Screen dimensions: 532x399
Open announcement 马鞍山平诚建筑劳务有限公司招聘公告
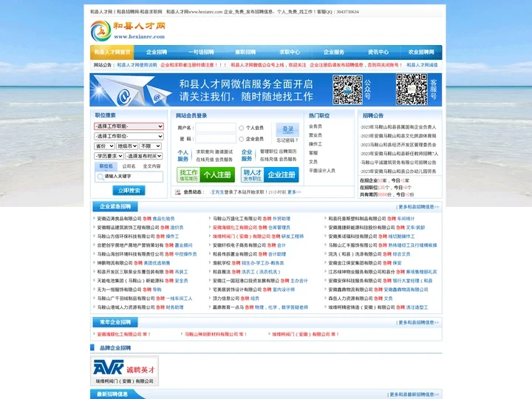(398, 163)
